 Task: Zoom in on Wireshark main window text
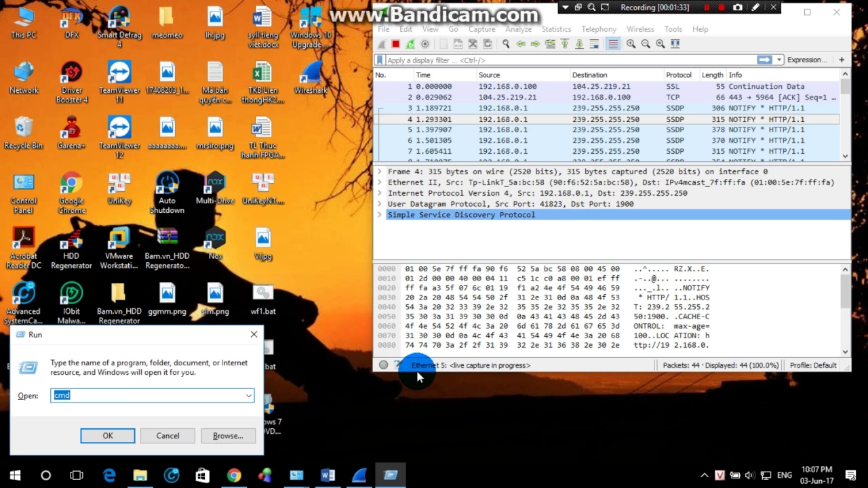(x=631, y=44)
